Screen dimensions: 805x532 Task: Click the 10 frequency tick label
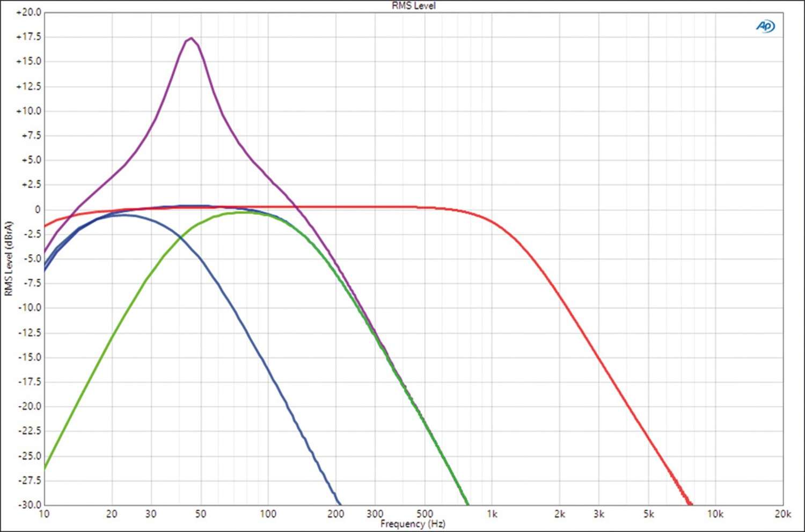[x=44, y=514]
